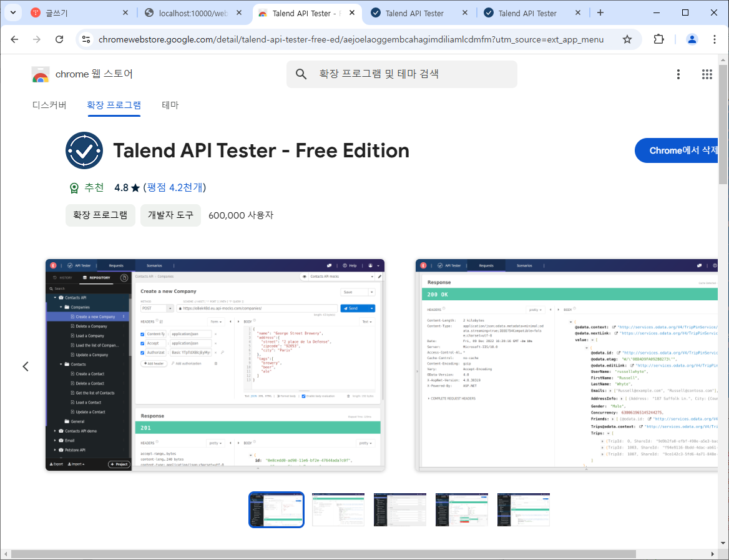This screenshot has height=560, width=729.
Task: Open the Chrome profile avatar
Action: (692, 39)
